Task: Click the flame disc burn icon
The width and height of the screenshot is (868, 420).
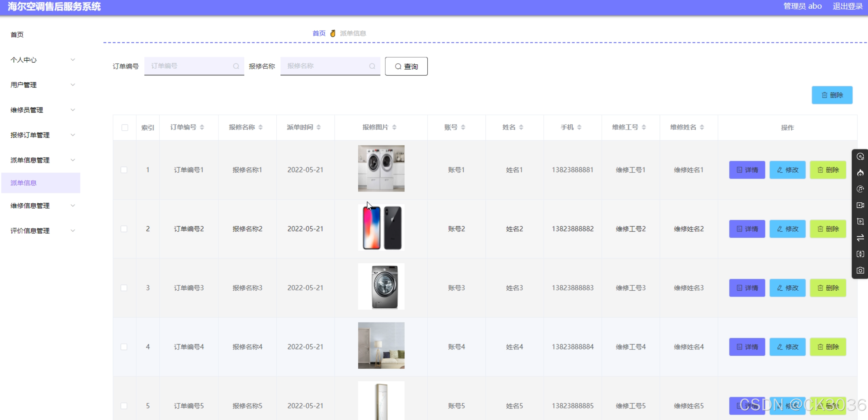Action: click(860, 173)
